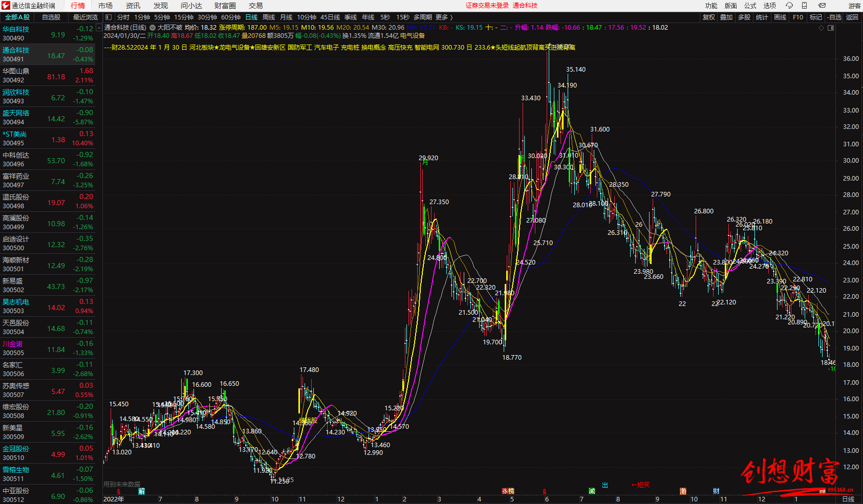Switch chart to 分时 view
863x504 pixels.
coord(123,17)
